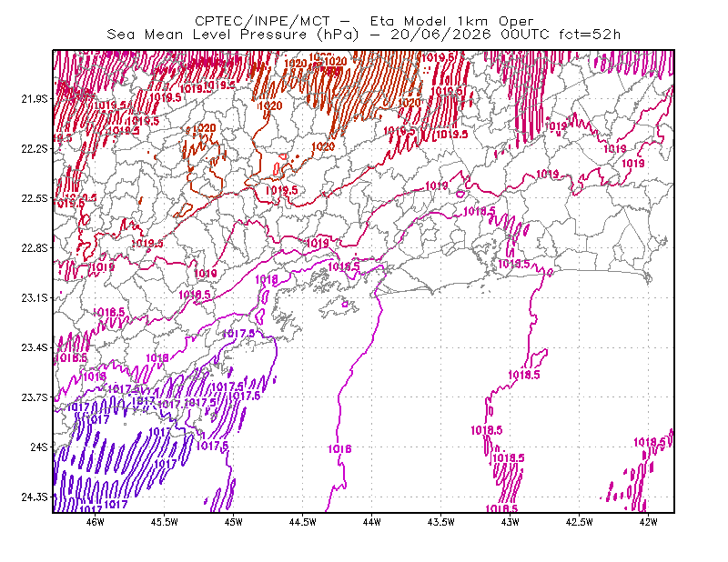Click the '45W' longitude axis label
The height and width of the screenshot is (562, 728).
click(234, 522)
